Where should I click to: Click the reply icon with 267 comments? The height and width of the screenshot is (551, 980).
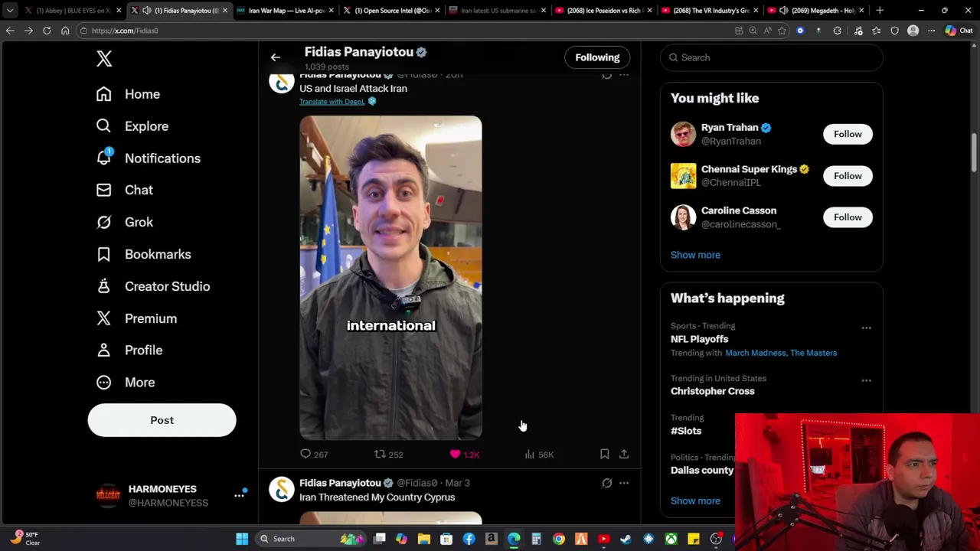pyautogui.click(x=305, y=454)
